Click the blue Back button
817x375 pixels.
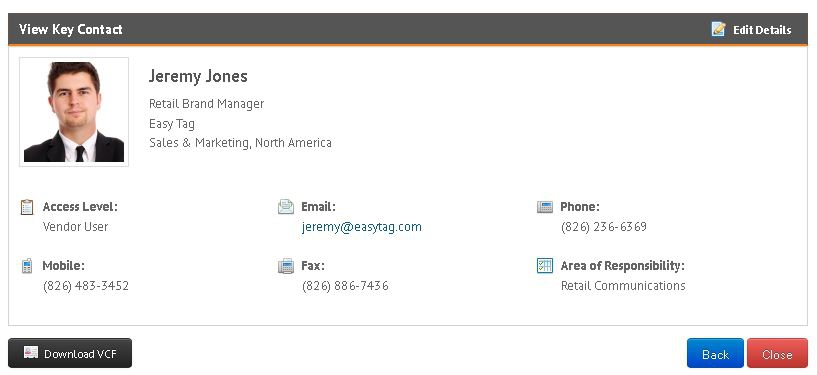click(x=715, y=353)
